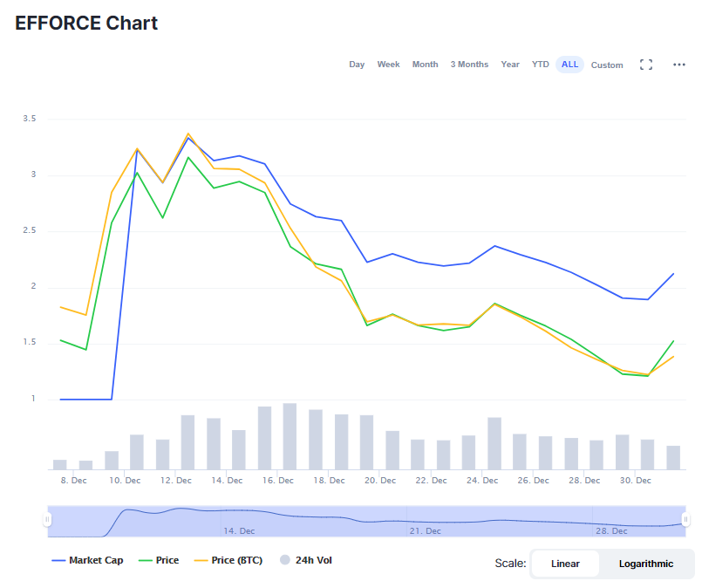Select the Month time range

(x=425, y=65)
